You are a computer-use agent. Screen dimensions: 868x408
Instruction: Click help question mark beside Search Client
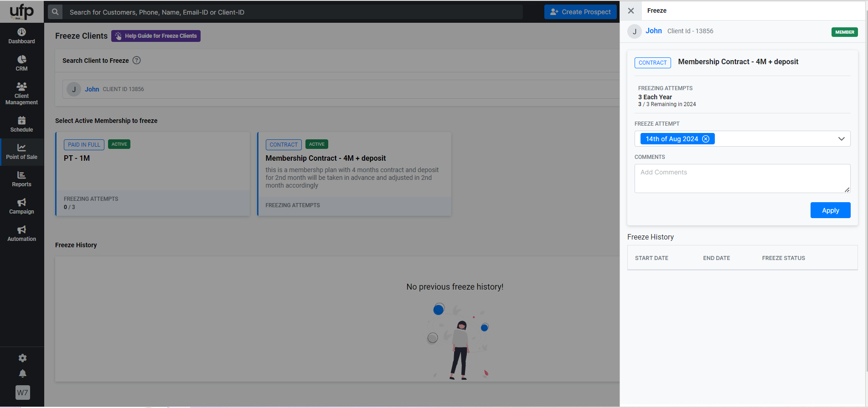click(x=136, y=61)
